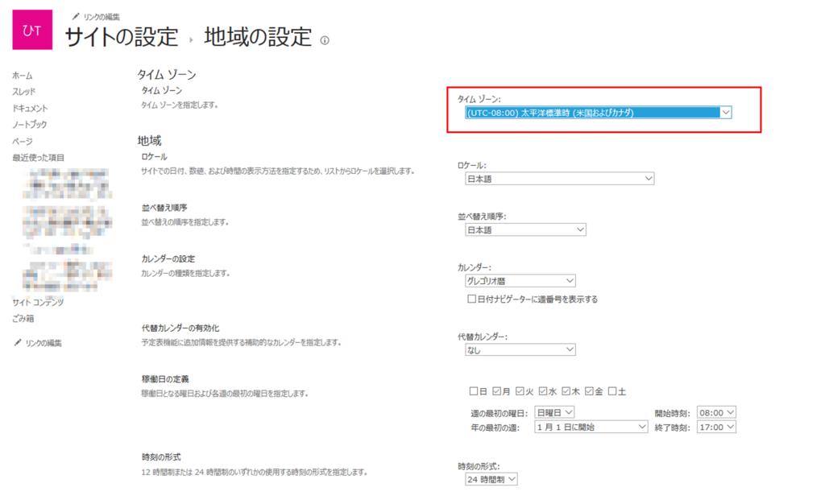
Task: Uncheck the 火 (Tuesday) workday checkbox
Action: pos(520,391)
